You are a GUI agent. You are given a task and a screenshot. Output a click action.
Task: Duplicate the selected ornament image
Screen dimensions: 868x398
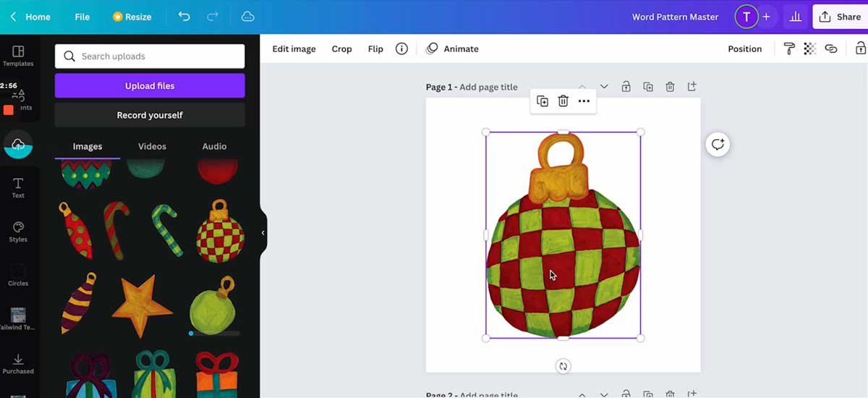click(x=542, y=101)
